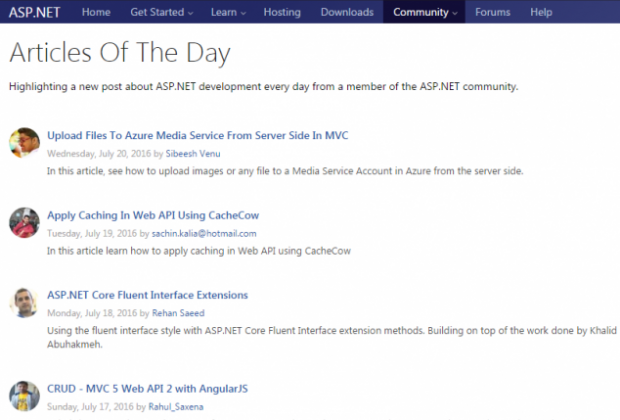
Task: Click the ASP.NET logo
Action: 34,12
